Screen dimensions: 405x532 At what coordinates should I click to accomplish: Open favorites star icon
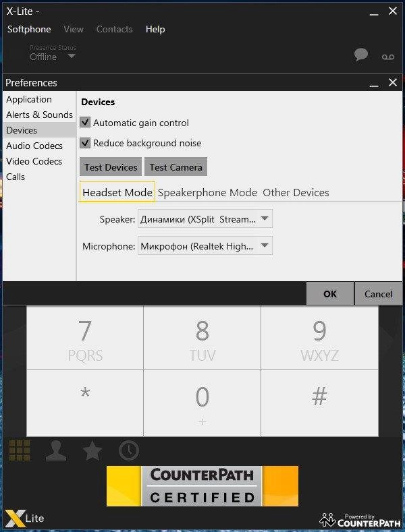click(92, 450)
